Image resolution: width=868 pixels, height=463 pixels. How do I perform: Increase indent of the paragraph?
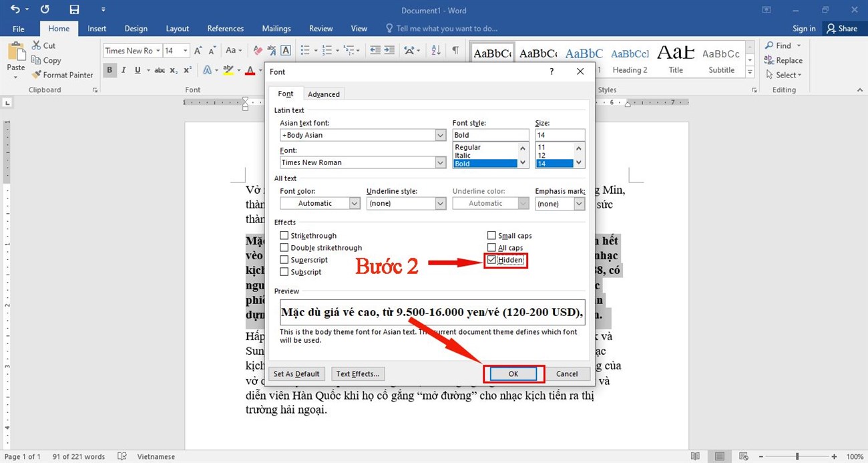pyautogui.click(x=390, y=50)
